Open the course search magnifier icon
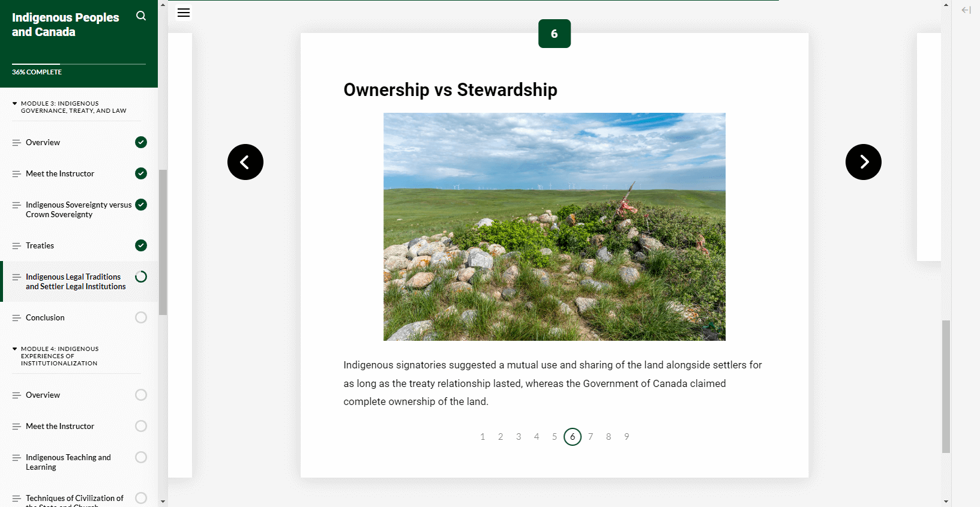 (x=141, y=16)
